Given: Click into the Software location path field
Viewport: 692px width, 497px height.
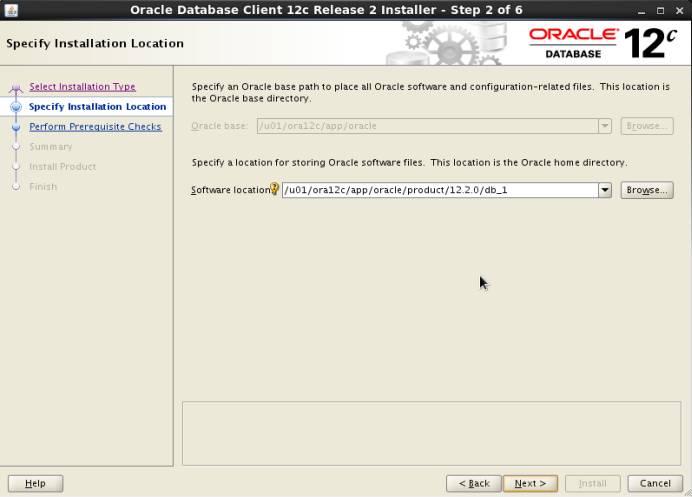Looking at the screenshot, I should point(440,190).
